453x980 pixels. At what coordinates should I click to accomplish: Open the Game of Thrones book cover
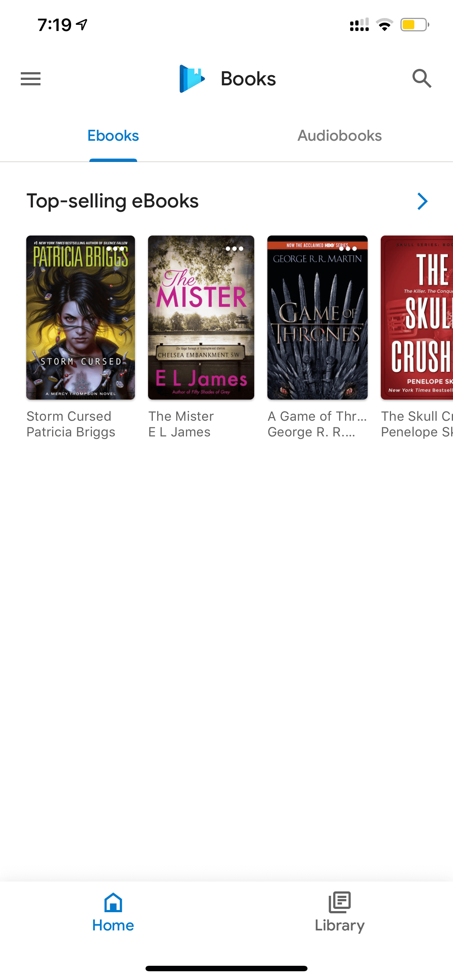pyautogui.click(x=317, y=318)
